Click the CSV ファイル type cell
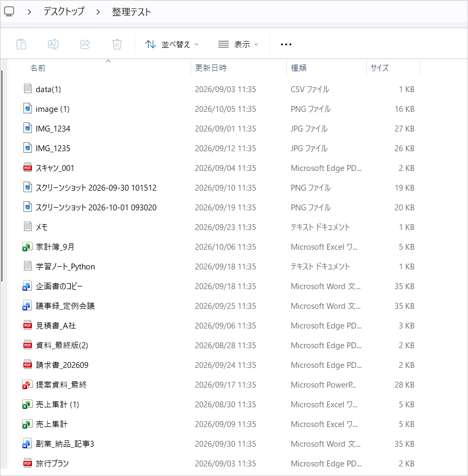The height and width of the screenshot is (476, 468). (310, 89)
